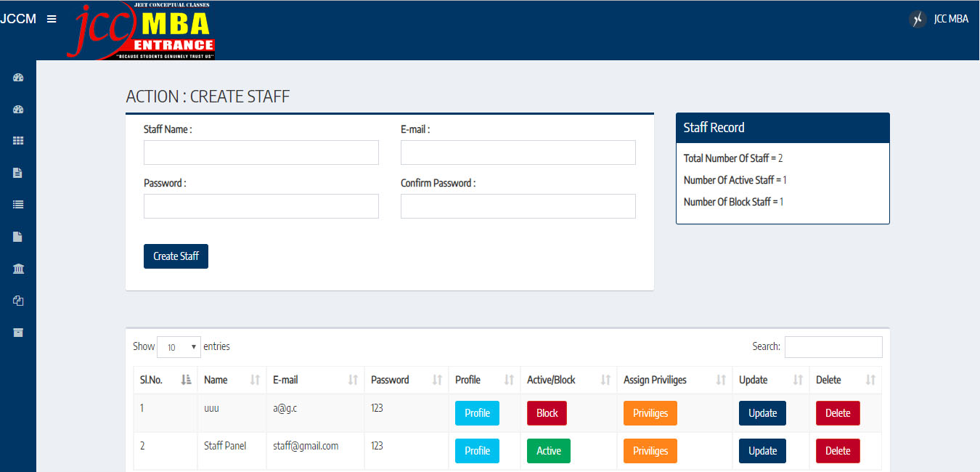Click the archive box icon in sidebar
980x472 pixels.
18,333
